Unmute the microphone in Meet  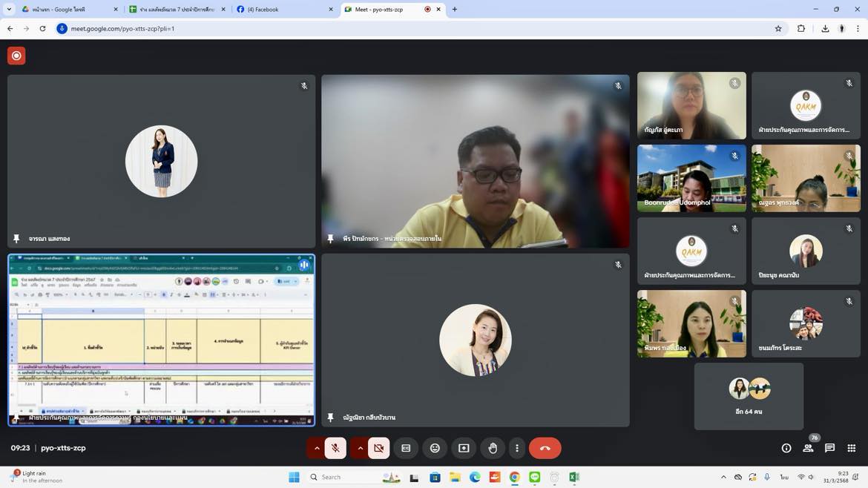(335, 448)
